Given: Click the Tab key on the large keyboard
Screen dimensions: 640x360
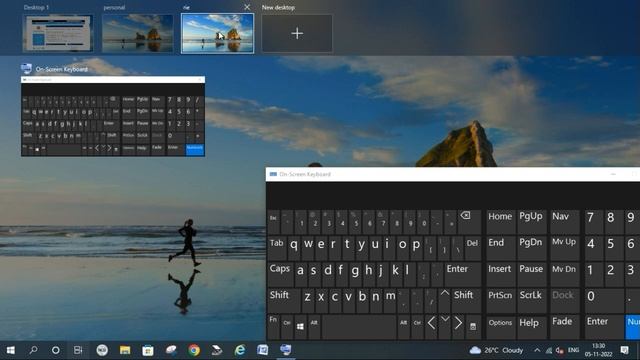Looking at the screenshot, I should pos(277,248).
